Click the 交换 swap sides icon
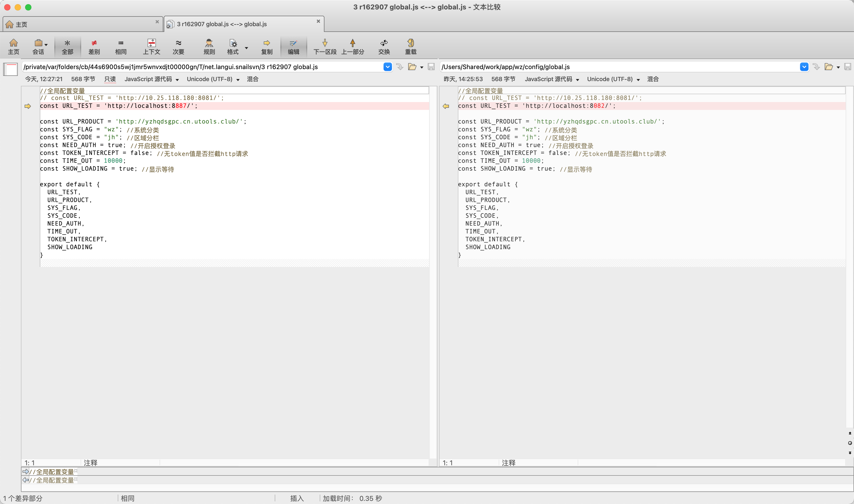854x504 pixels. click(384, 43)
